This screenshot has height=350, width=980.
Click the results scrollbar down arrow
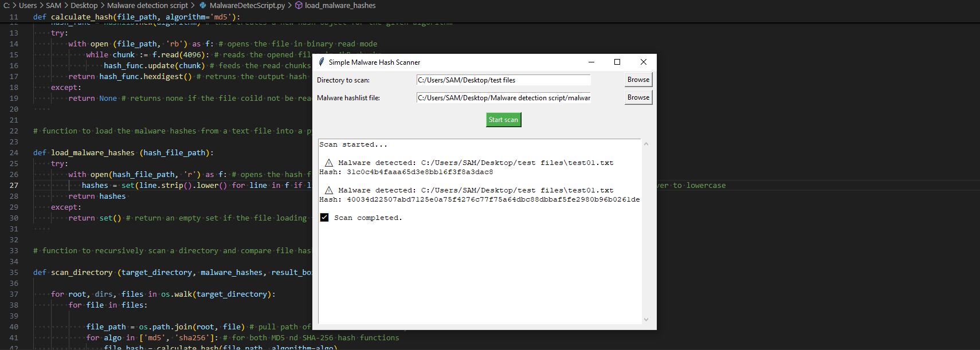coord(646,320)
